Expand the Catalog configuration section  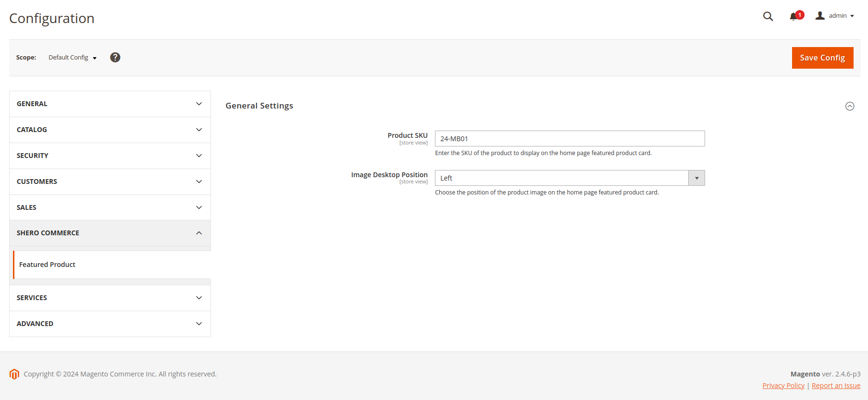[110, 130]
